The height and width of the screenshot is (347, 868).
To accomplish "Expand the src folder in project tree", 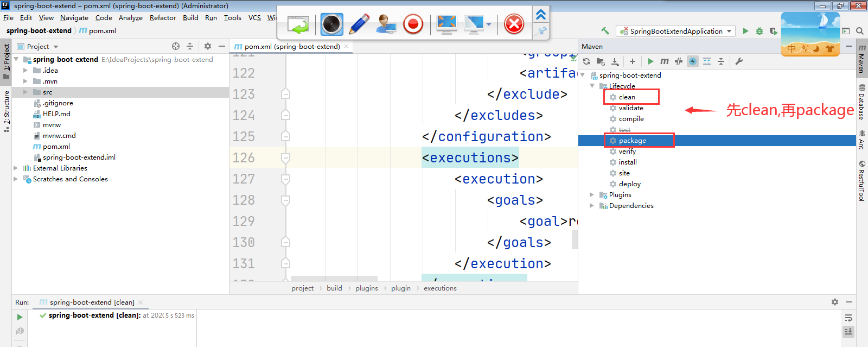I will (x=25, y=92).
